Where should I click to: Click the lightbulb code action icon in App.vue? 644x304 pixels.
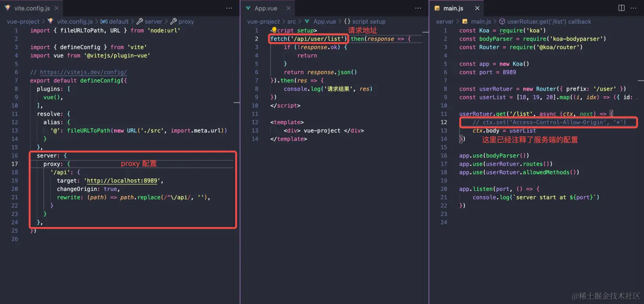(274, 30)
